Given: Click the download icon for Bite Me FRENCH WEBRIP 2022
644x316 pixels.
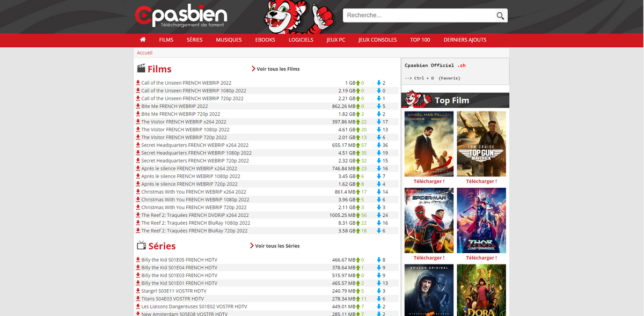Looking at the screenshot, I should 138,106.
